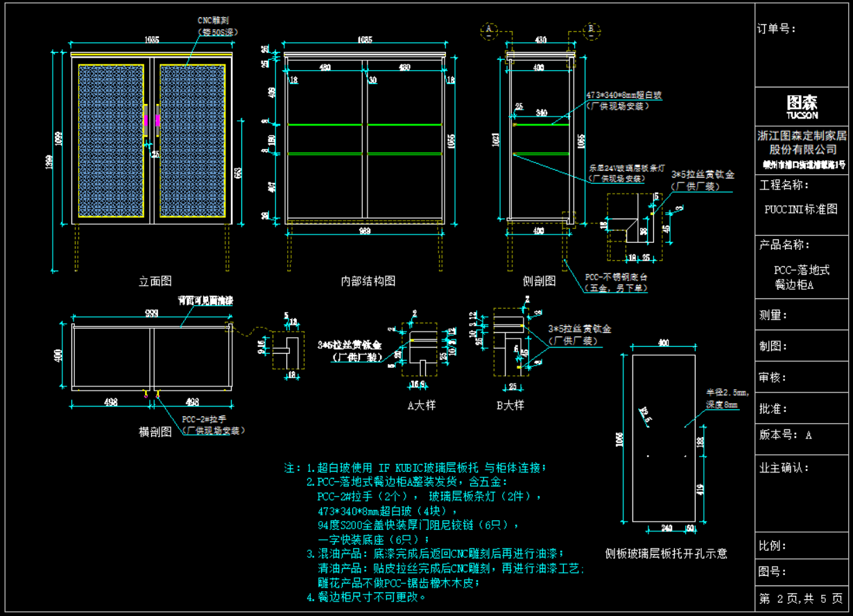Click the 制图 field in title block

tap(773, 346)
